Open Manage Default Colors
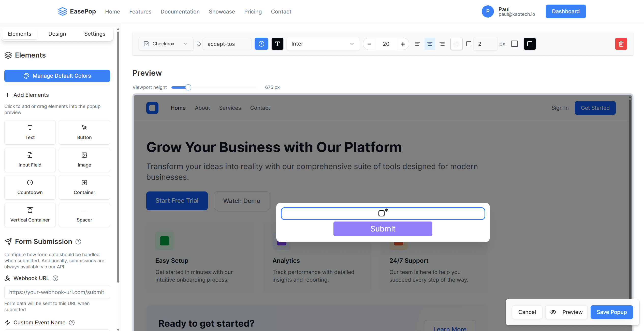The image size is (644, 331). (57, 76)
